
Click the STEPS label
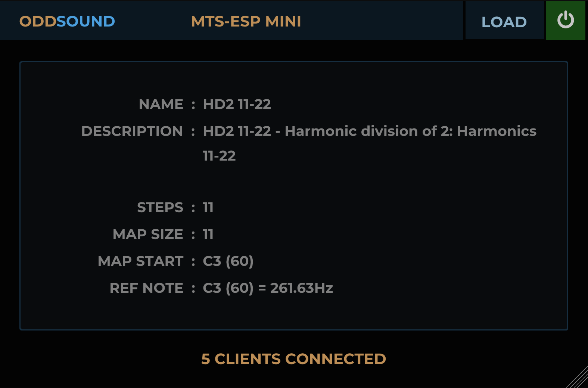point(160,207)
